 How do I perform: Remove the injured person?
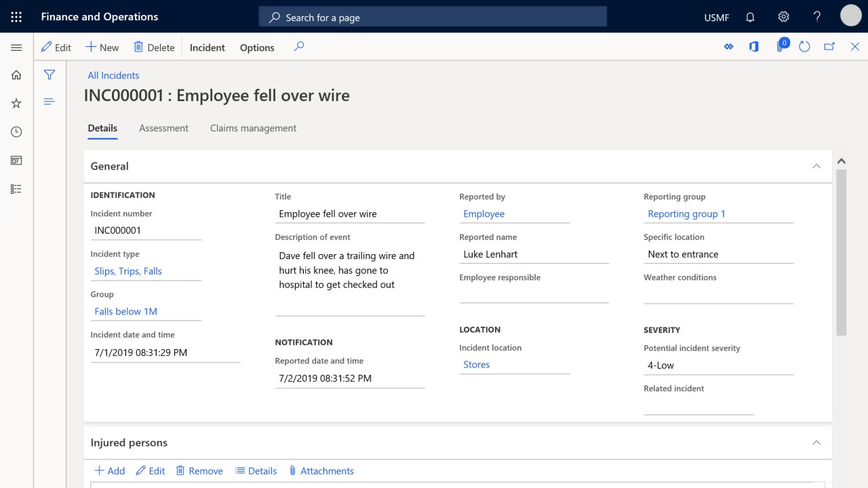(x=199, y=471)
